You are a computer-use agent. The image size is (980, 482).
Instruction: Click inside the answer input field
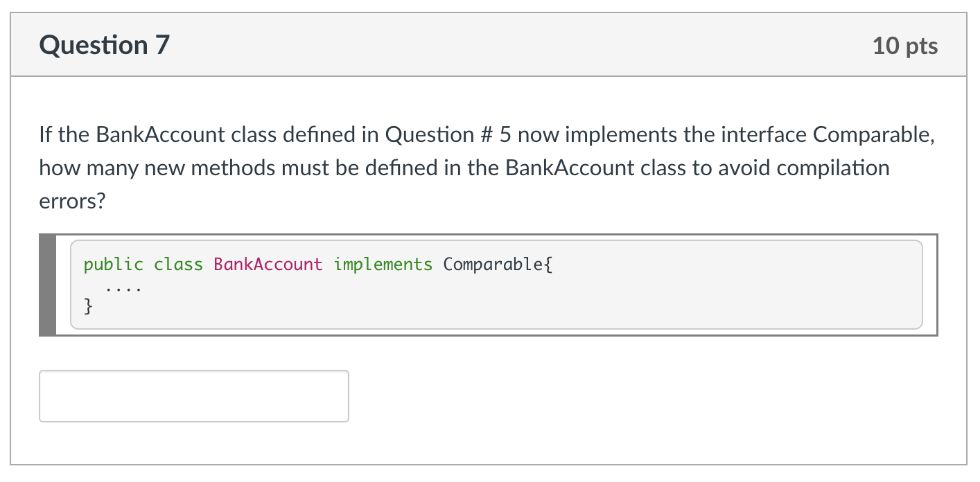click(194, 395)
